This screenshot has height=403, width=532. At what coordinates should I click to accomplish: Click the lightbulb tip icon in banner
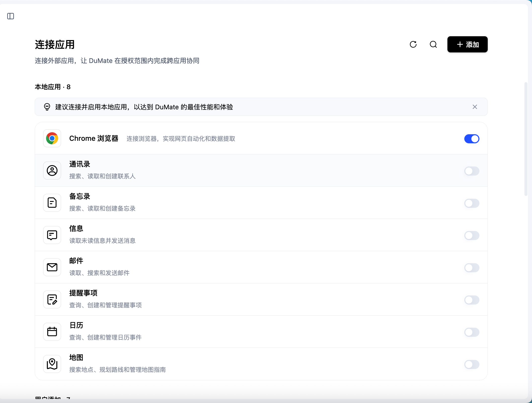click(47, 107)
